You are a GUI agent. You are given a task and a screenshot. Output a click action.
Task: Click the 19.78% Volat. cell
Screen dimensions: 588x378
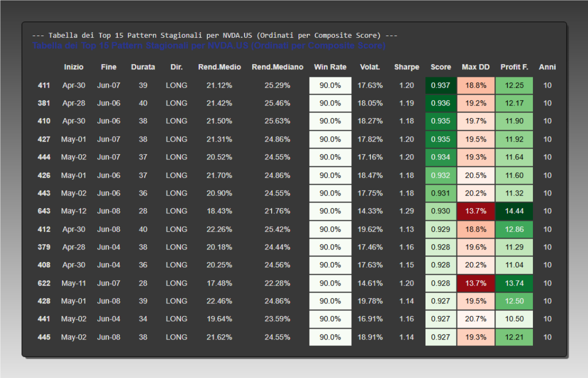[x=370, y=301]
